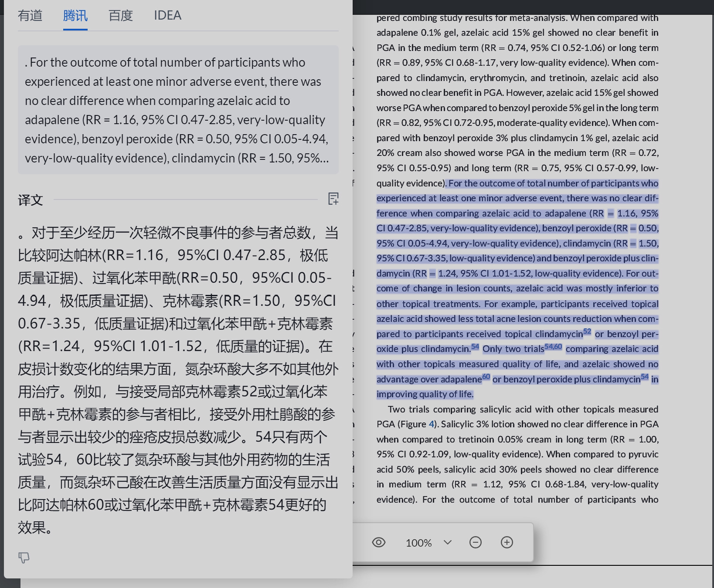Screen dimensions: 714x588
Task: Open the 百度 translation tab
Action: 120,16
